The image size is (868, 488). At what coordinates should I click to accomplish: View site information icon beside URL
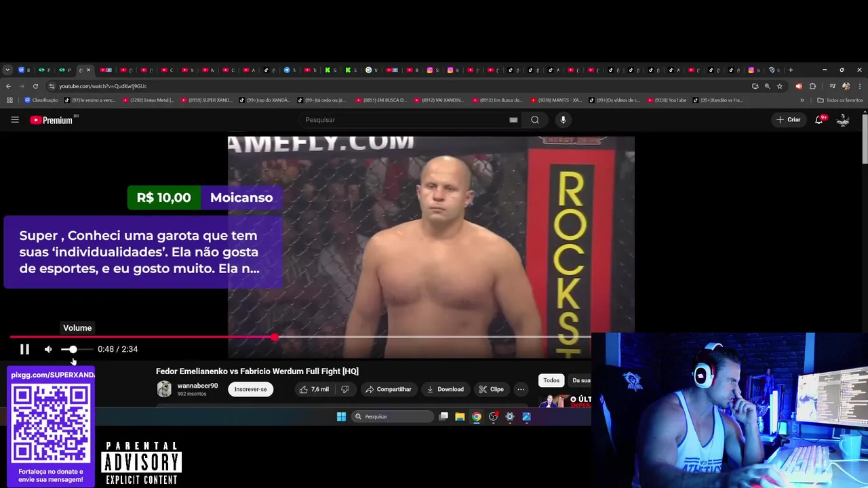pos(52,86)
